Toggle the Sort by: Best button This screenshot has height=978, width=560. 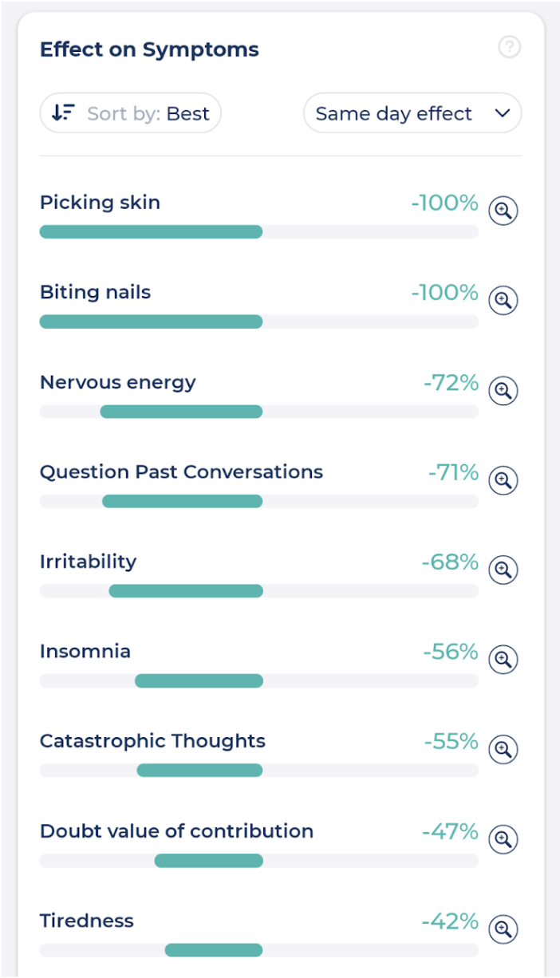131,113
